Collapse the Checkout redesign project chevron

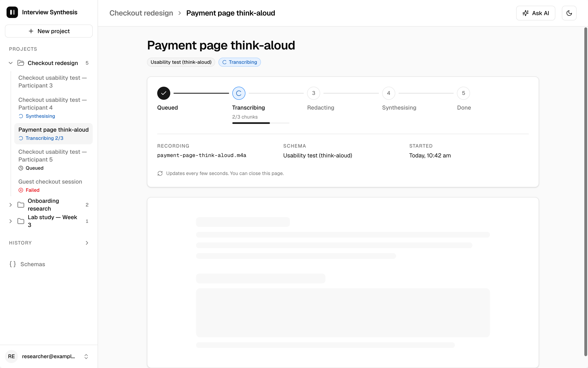(x=10, y=63)
